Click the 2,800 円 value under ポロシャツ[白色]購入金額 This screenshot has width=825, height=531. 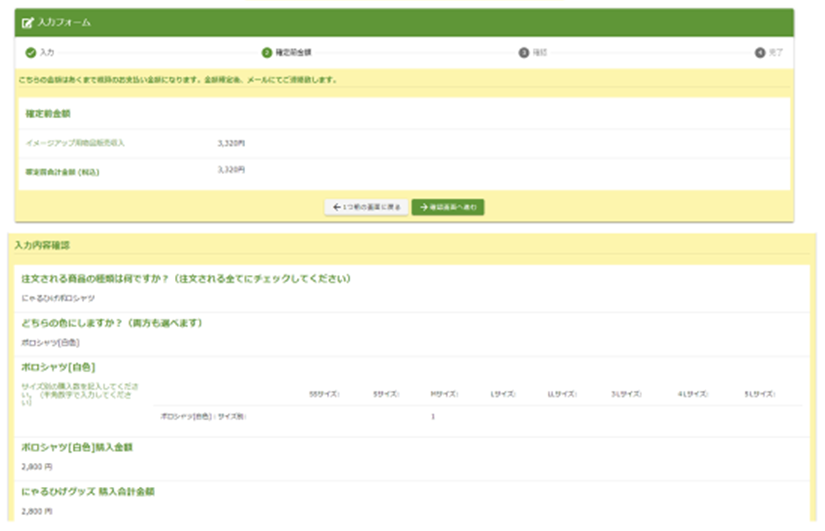click(37, 467)
